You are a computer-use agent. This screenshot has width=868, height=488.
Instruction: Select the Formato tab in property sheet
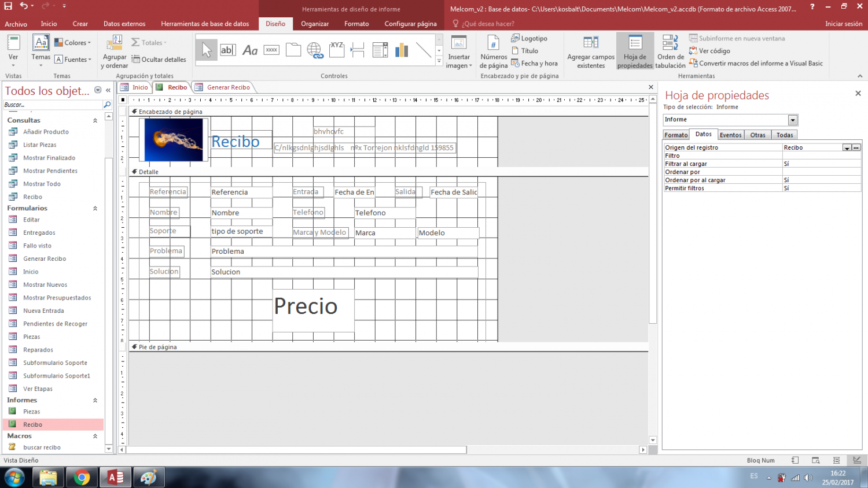[676, 135]
